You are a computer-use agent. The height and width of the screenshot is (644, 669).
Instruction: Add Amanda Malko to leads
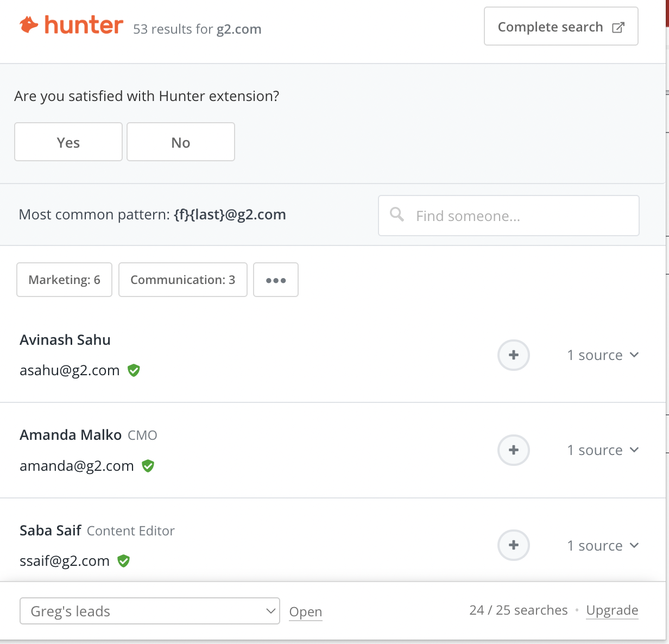513,450
